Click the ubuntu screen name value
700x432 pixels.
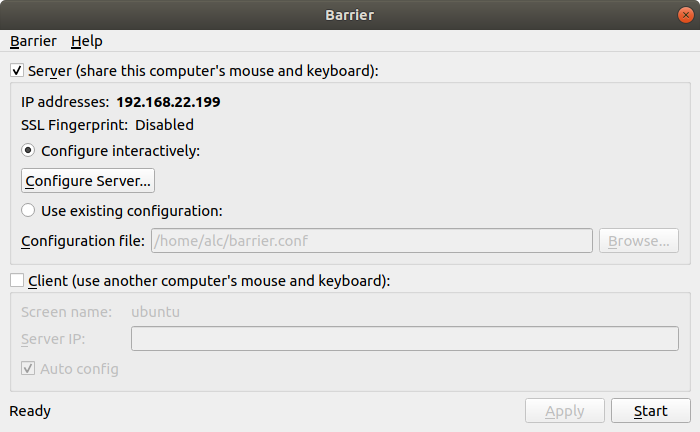(155, 311)
